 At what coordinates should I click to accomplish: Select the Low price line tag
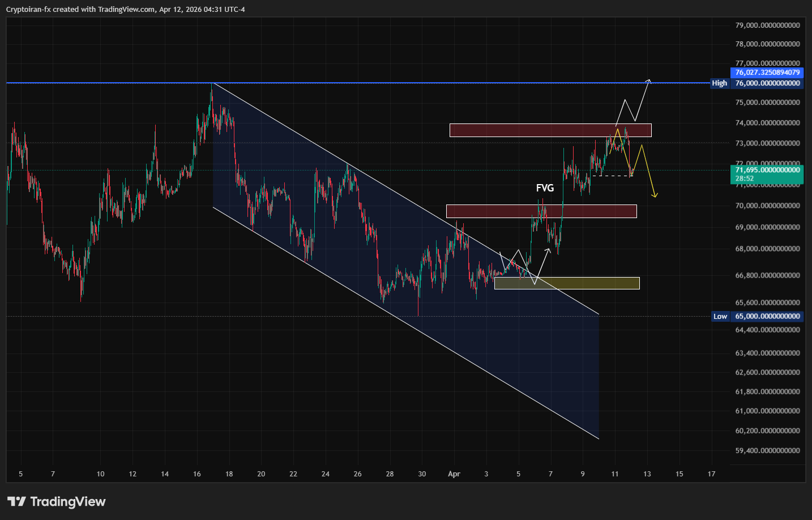[x=720, y=317]
